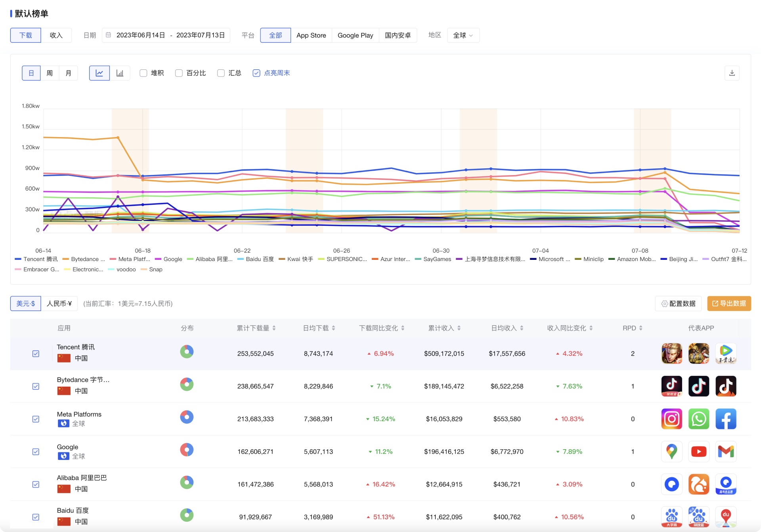761x532 pixels.
Task: Open Bytedance's third TikTok app icon
Action: click(x=726, y=386)
